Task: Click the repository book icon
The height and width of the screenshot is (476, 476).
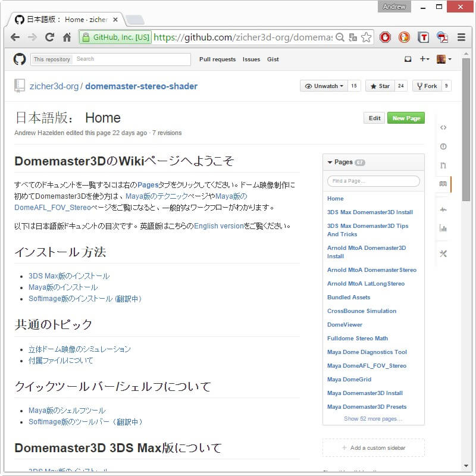Action: [20, 86]
